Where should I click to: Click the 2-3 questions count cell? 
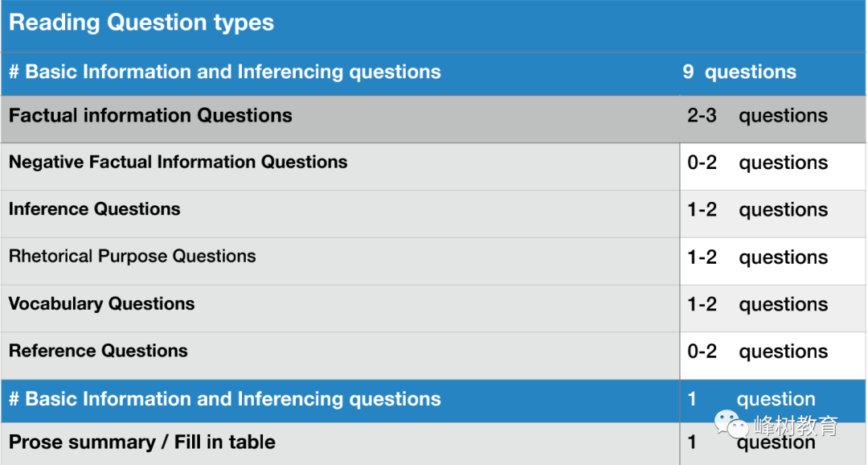757,116
